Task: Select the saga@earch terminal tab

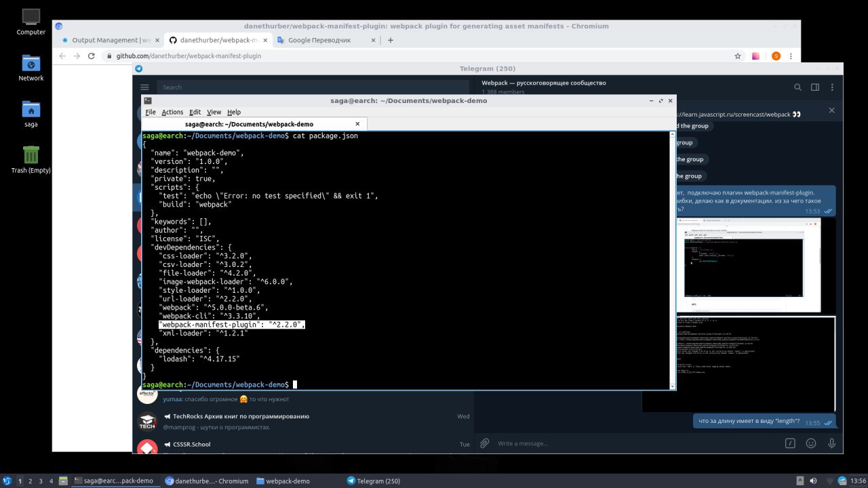Action: click(x=254, y=124)
